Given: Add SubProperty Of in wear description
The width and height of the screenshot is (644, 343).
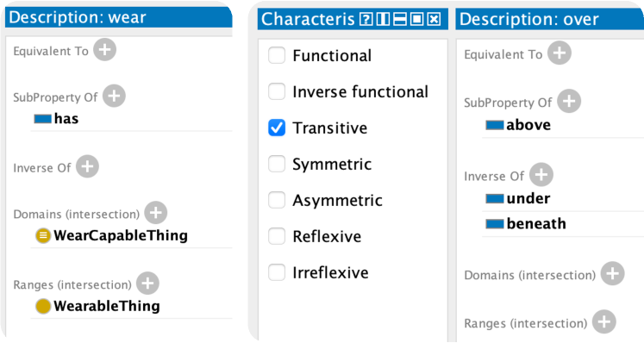Looking at the screenshot, I should click(x=114, y=97).
